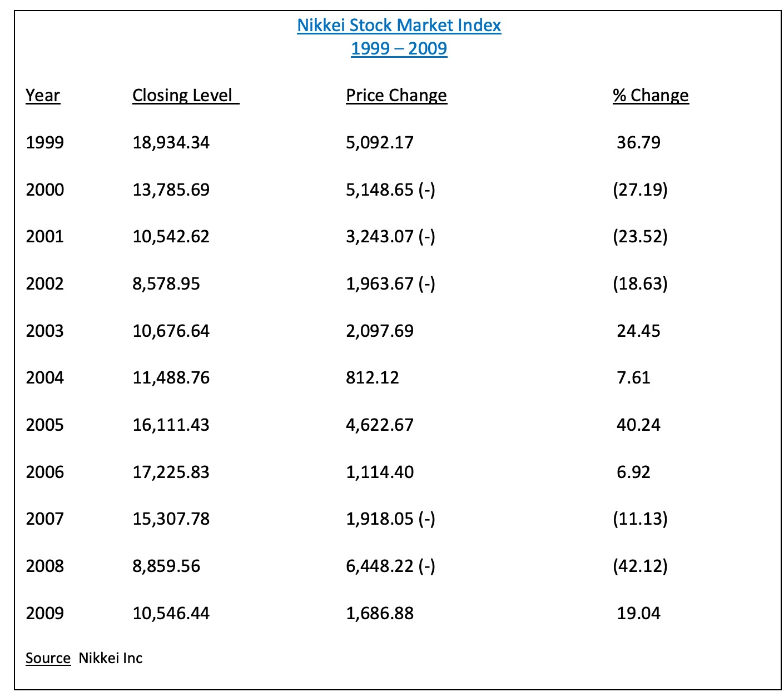Select the Price Change column header

(x=396, y=96)
